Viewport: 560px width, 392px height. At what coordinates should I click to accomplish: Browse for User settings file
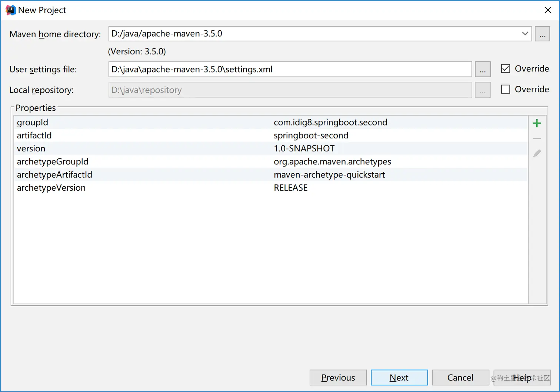[x=483, y=69]
